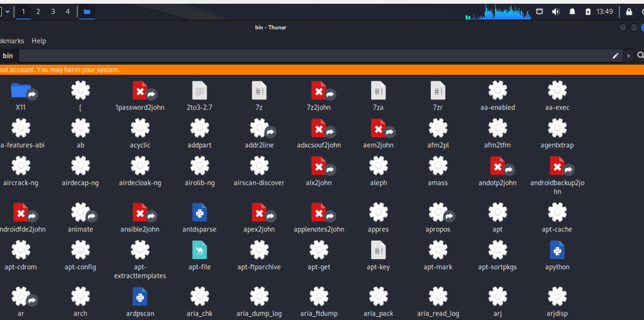
Task: Select the airdecloak-ng file name
Action: (x=140, y=183)
